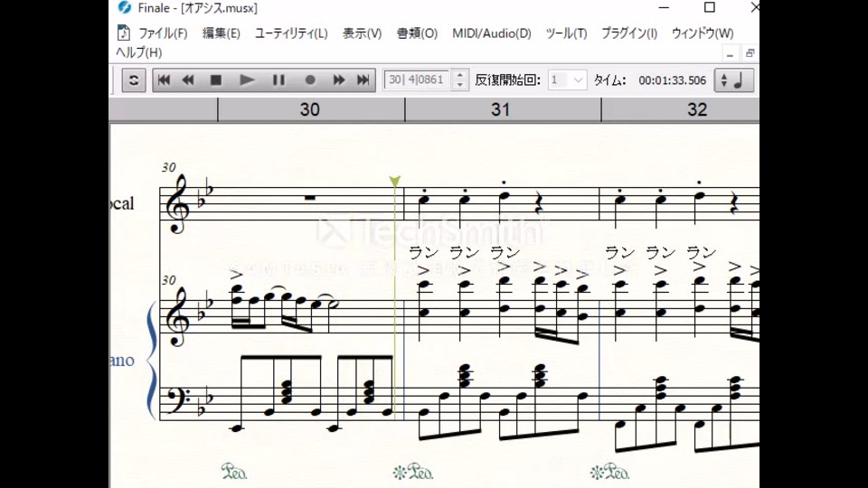868x488 pixels.
Task: Open the ユーティリティ(L) menu
Action: pos(291,33)
